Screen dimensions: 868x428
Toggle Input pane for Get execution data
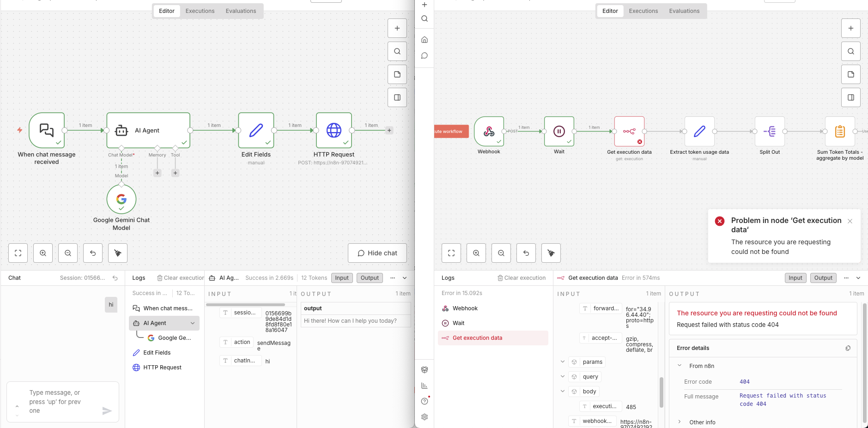(795, 278)
